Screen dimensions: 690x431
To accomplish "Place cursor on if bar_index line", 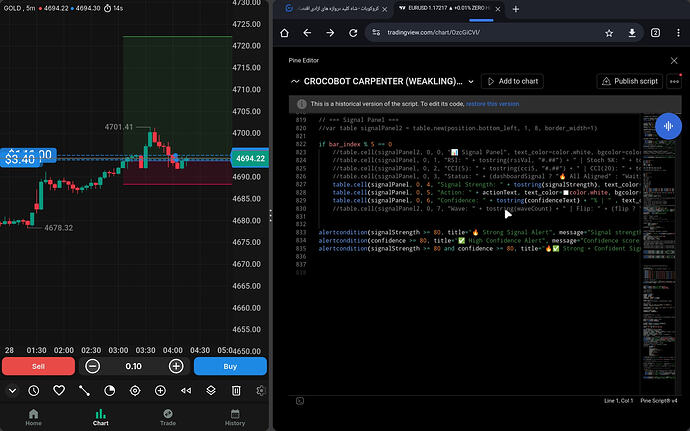I will 355,144.
